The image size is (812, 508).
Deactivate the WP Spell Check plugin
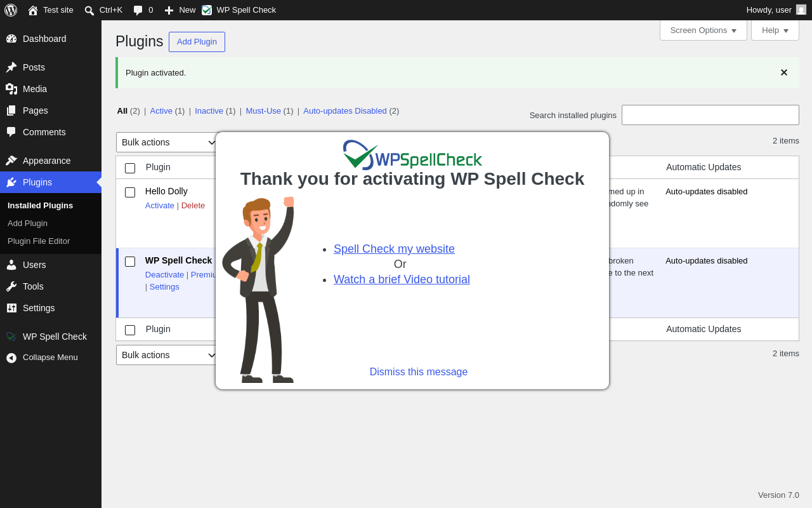coord(165,274)
